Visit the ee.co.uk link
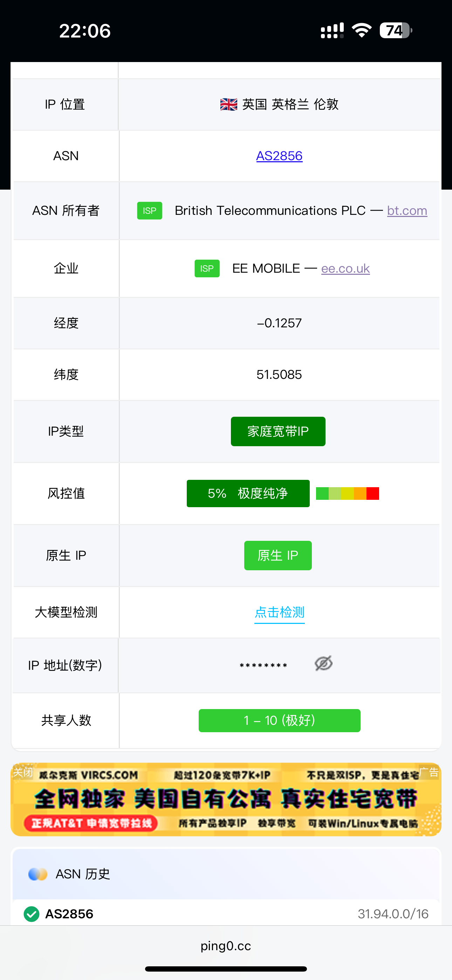 click(345, 268)
